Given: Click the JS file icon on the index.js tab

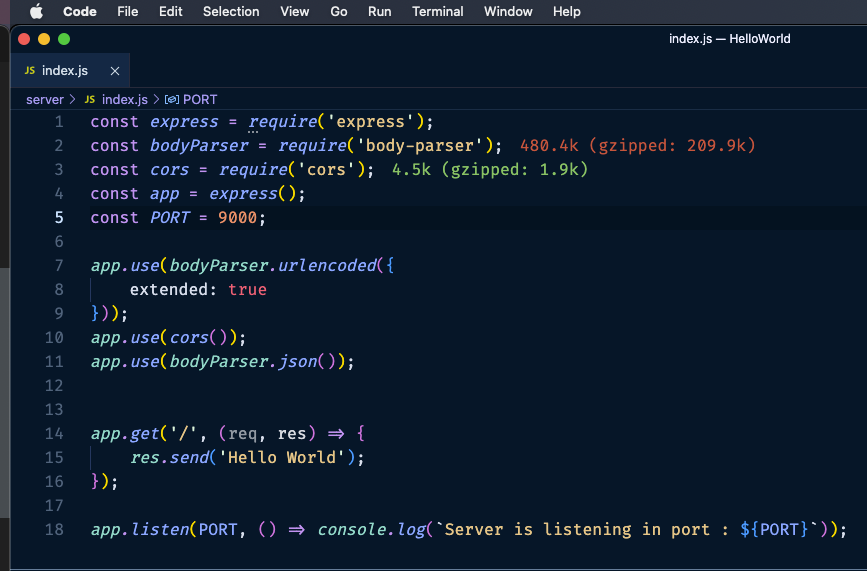Looking at the screenshot, I should pyautogui.click(x=30, y=70).
